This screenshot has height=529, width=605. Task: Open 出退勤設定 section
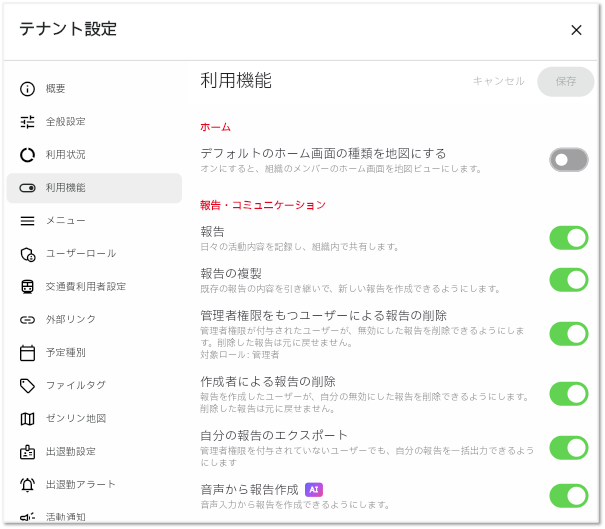point(94,452)
